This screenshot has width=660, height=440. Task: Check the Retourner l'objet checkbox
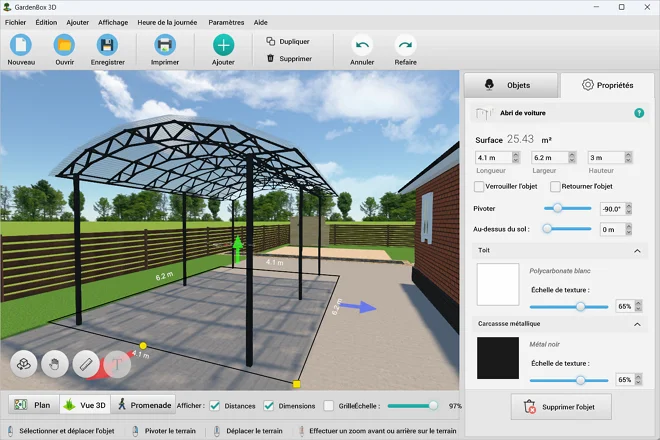point(555,186)
